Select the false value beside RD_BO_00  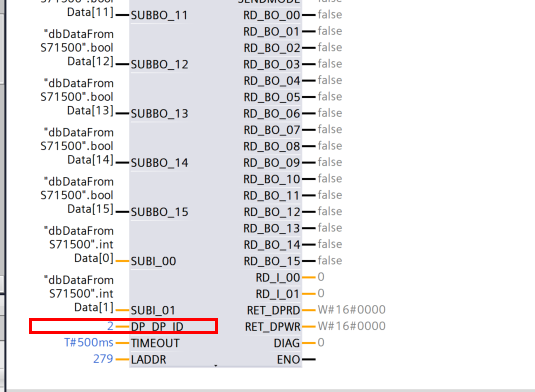point(330,15)
